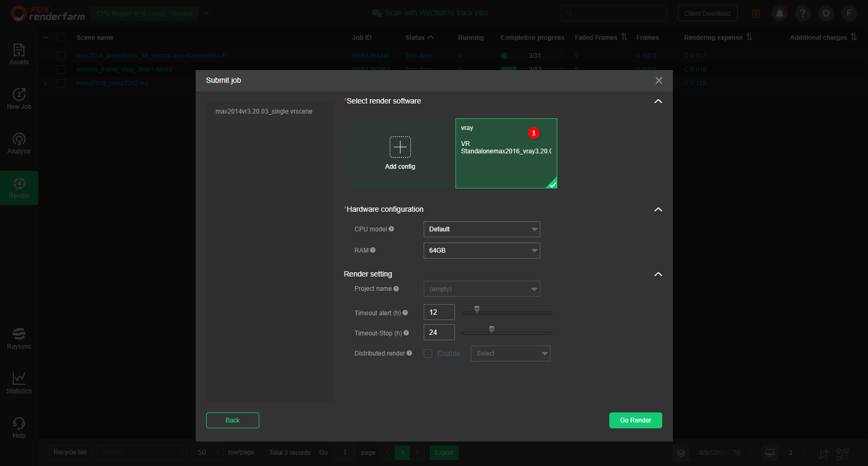Open the RAM 64GB dropdown
Image resolution: width=868 pixels, height=466 pixels.
point(481,251)
